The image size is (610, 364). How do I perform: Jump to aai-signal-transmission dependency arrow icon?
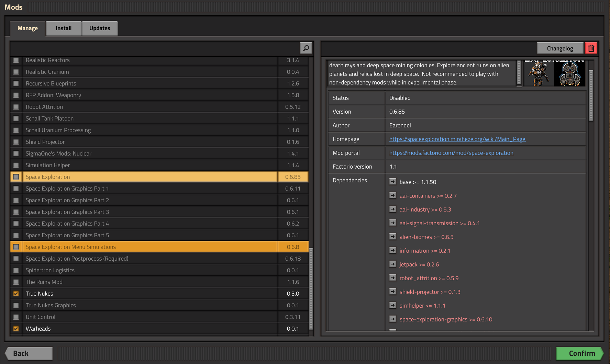click(393, 223)
